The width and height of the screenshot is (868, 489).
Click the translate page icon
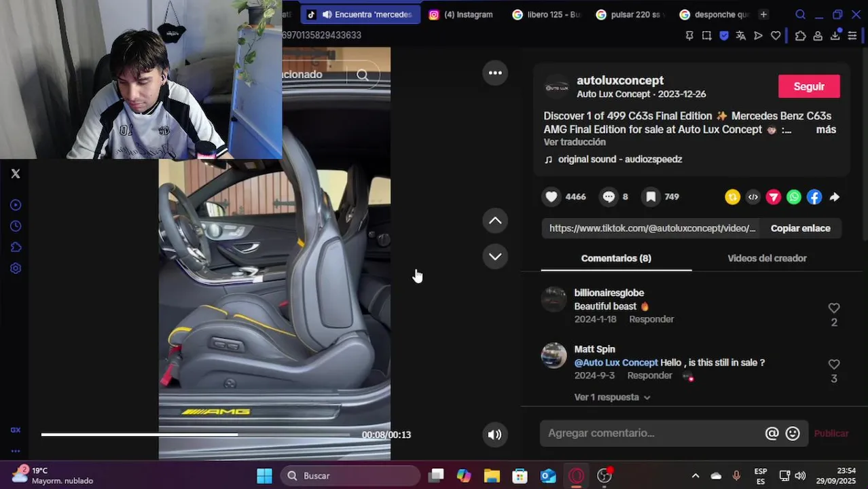[741, 36]
